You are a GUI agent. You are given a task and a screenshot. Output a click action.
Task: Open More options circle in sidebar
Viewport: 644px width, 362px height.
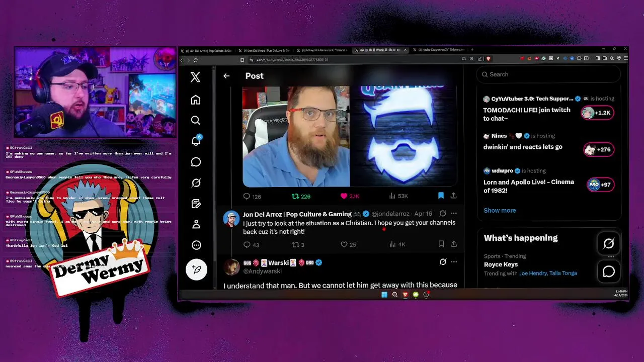pos(196,245)
